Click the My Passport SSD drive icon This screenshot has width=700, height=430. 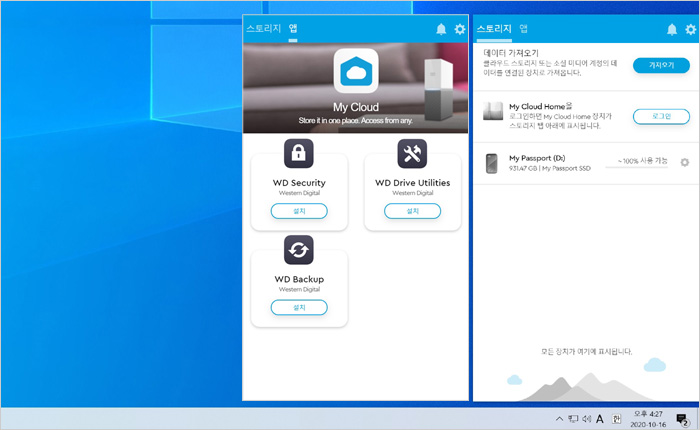(x=492, y=163)
